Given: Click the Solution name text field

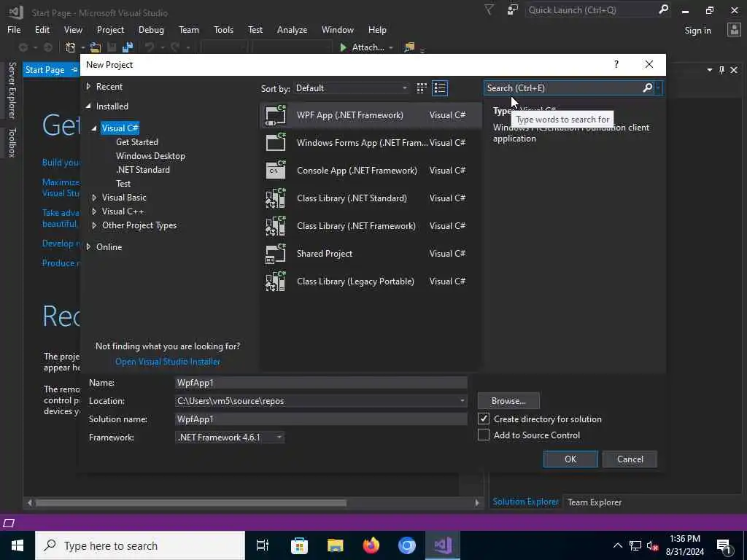Looking at the screenshot, I should [321, 419].
